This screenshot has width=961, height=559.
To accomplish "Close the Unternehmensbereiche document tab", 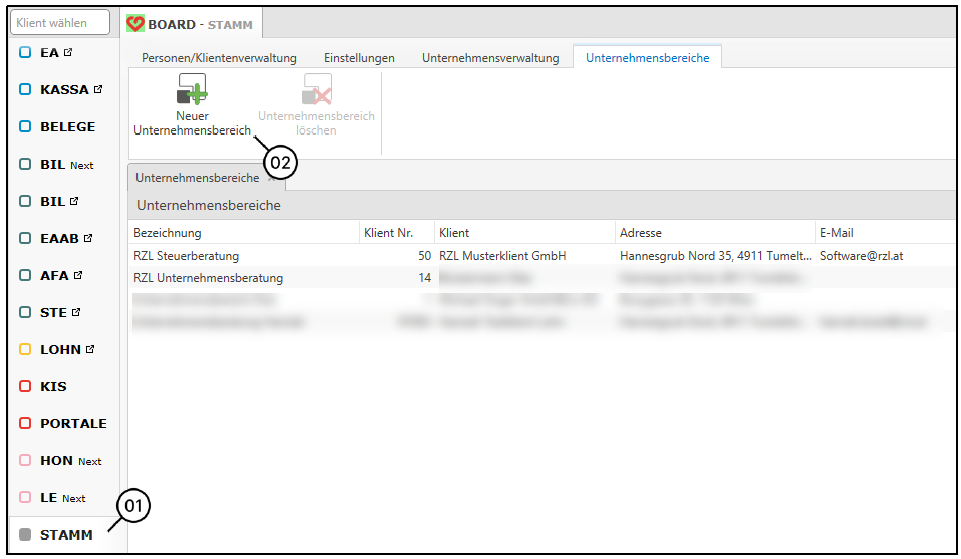I will [272, 178].
